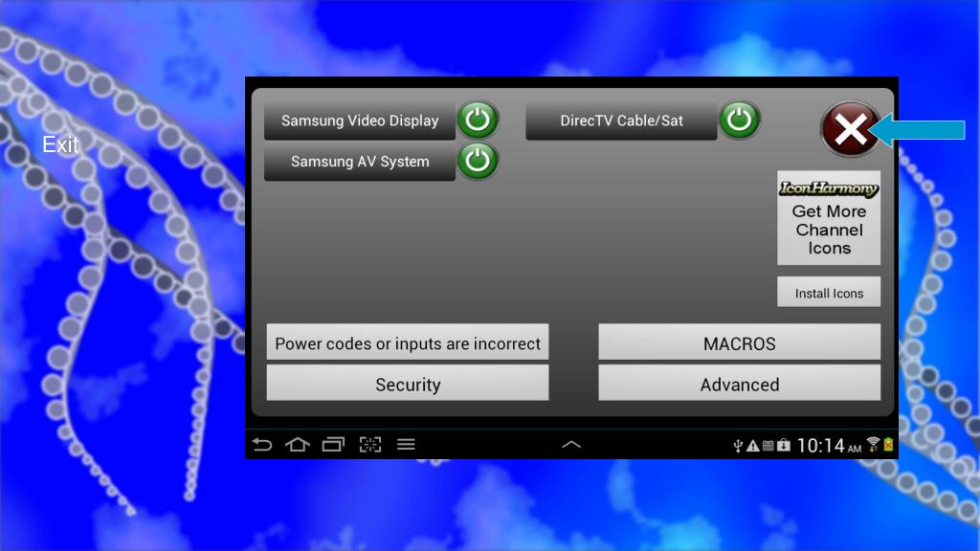
Task: Select the Samsung AV System device
Action: [x=360, y=162]
